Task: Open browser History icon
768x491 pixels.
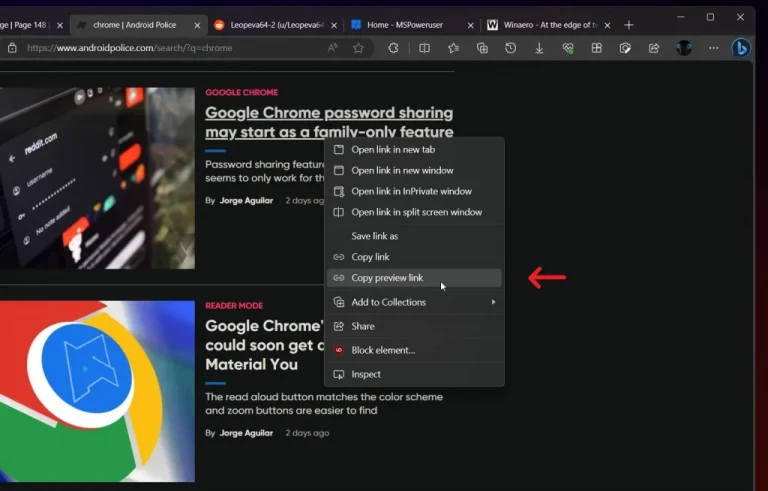Action: point(511,47)
